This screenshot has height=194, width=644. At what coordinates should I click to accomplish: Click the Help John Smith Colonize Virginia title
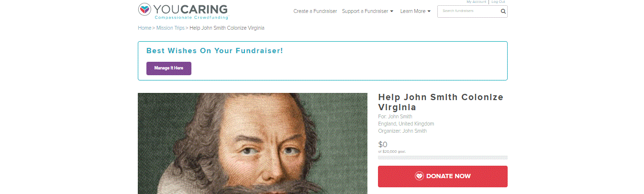[441, 102]
